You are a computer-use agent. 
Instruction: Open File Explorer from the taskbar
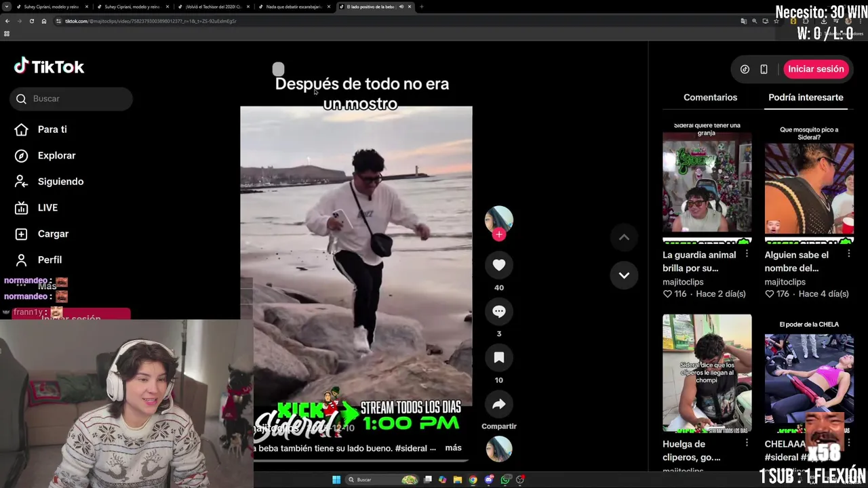coord(458,480)
